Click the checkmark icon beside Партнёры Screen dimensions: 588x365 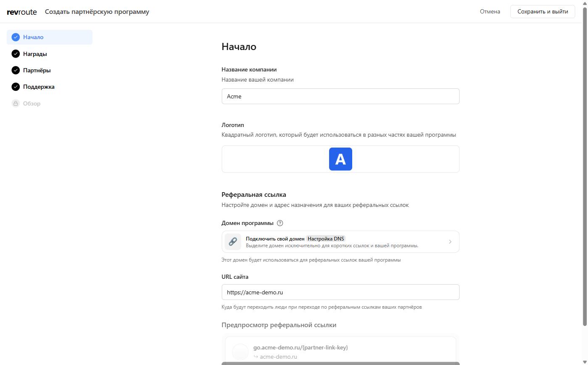16,70
